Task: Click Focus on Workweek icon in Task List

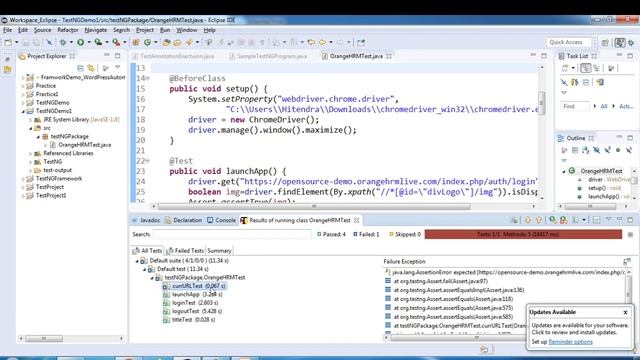Action: pos(611,68)
